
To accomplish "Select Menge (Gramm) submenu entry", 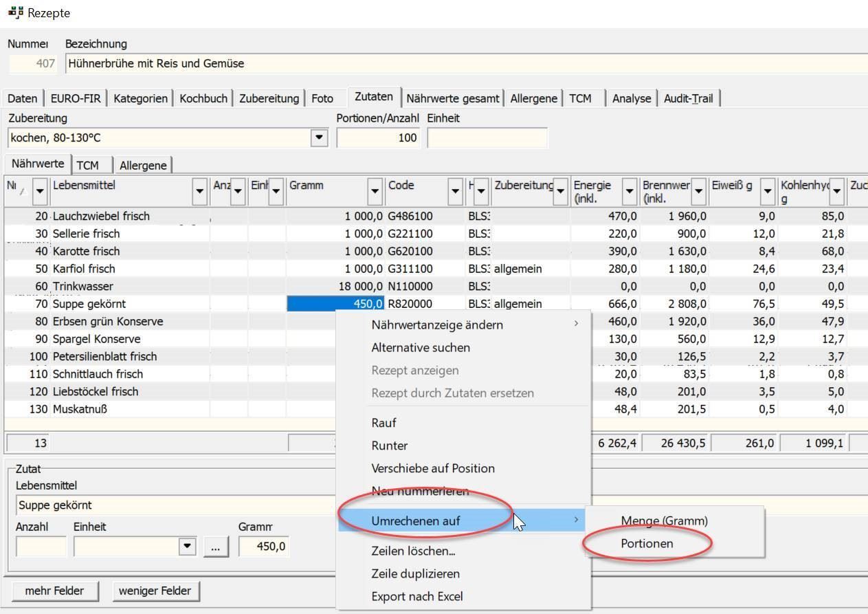I will click(664, 520).
